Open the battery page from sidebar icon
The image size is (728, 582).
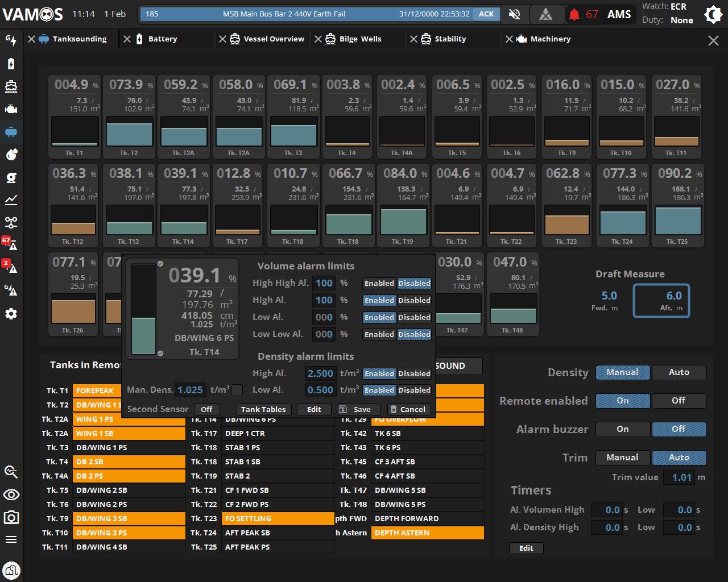11,64
